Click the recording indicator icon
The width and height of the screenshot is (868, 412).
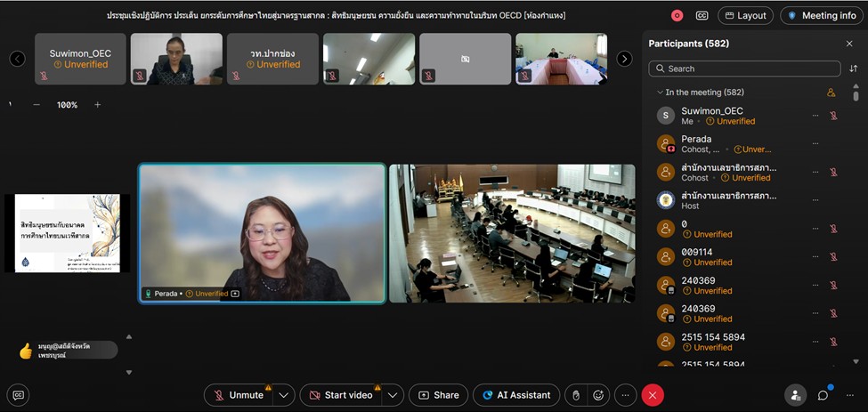pos(677,15)
